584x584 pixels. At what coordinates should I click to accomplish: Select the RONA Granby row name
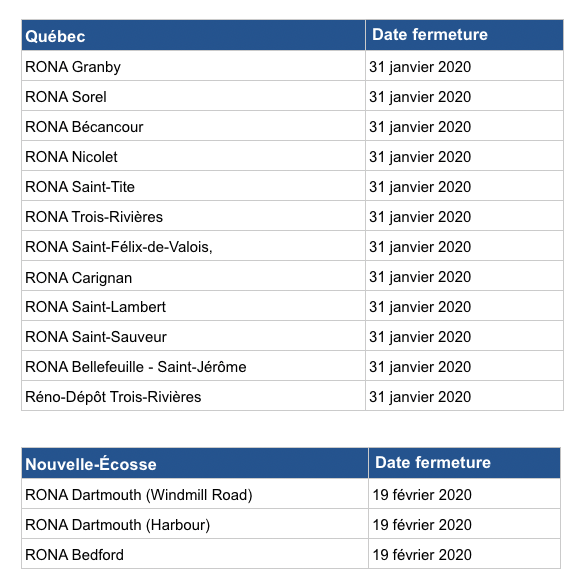73,67
